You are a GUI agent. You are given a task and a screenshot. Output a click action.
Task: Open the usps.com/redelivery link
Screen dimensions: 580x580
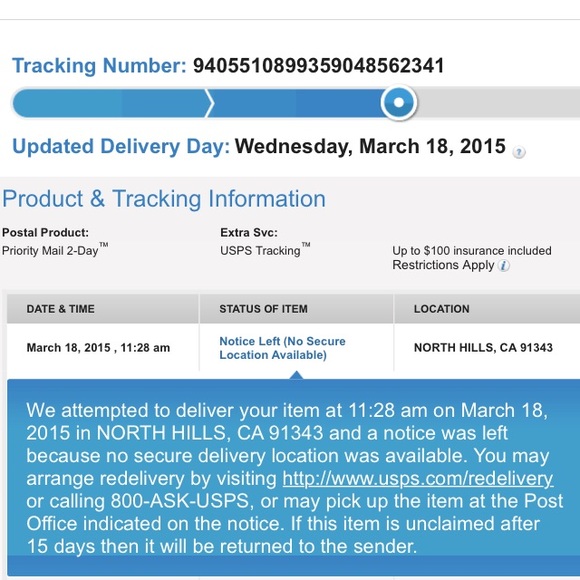click(418, 478)
